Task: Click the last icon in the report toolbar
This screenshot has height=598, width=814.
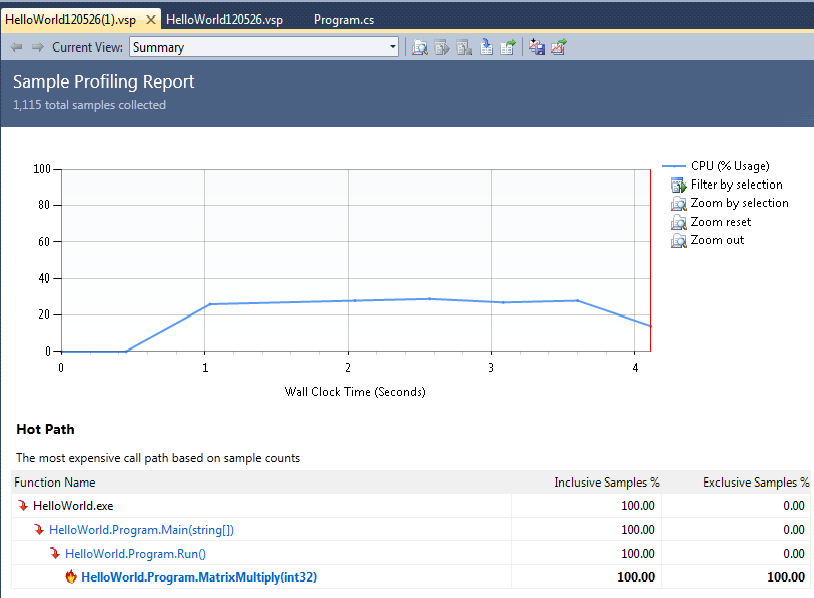Action: tap(559, 47)
